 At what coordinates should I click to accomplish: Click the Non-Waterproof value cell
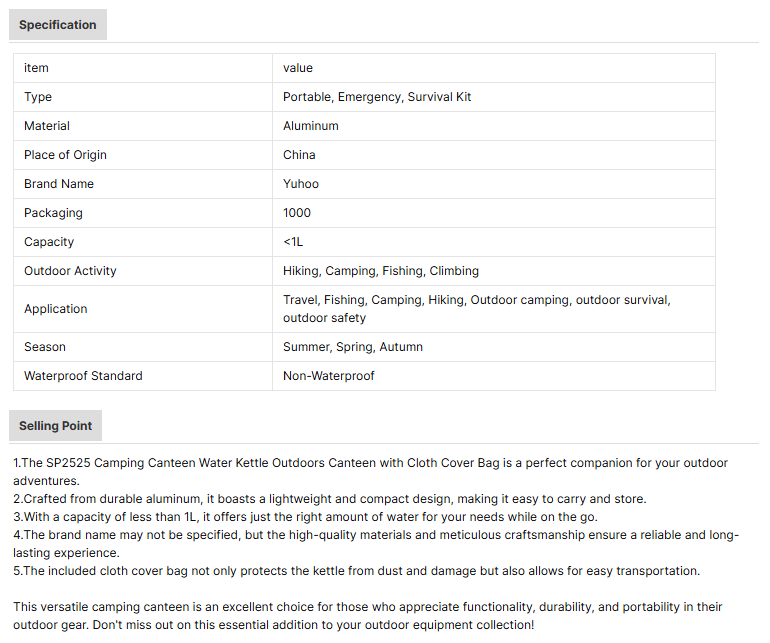[x=329, y=376]
